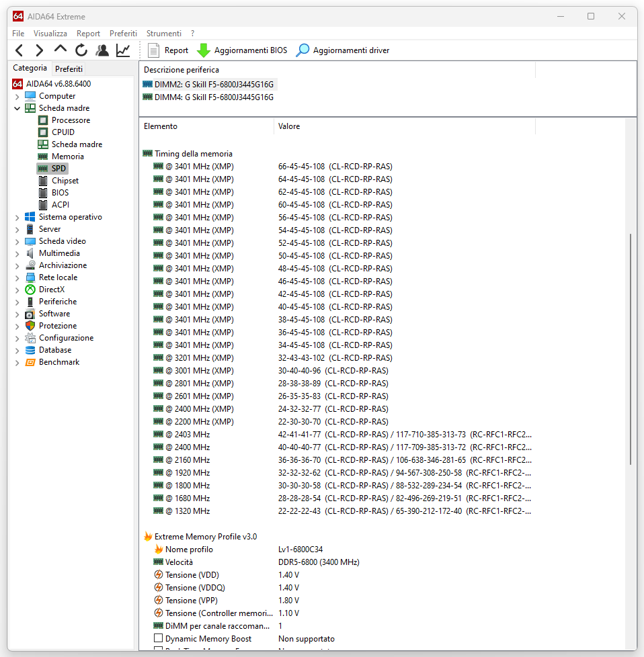
Task: Select the ACPI icon in sidebar
Action: coord(43,205)
